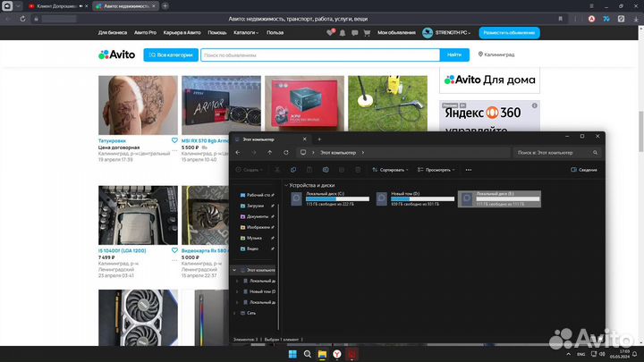The image size is (644, 362).
Task: Add a new tab in Explorer
Action: [x=319, y=139]
